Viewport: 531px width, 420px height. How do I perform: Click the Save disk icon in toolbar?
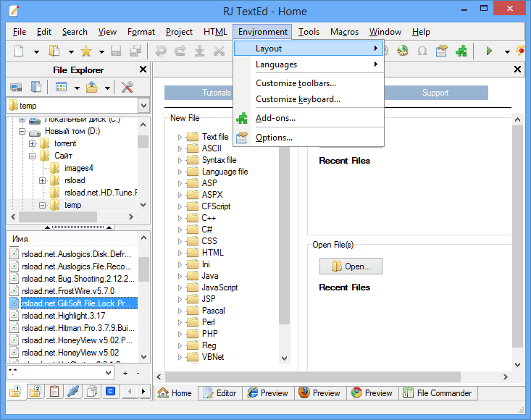point(116,51)
